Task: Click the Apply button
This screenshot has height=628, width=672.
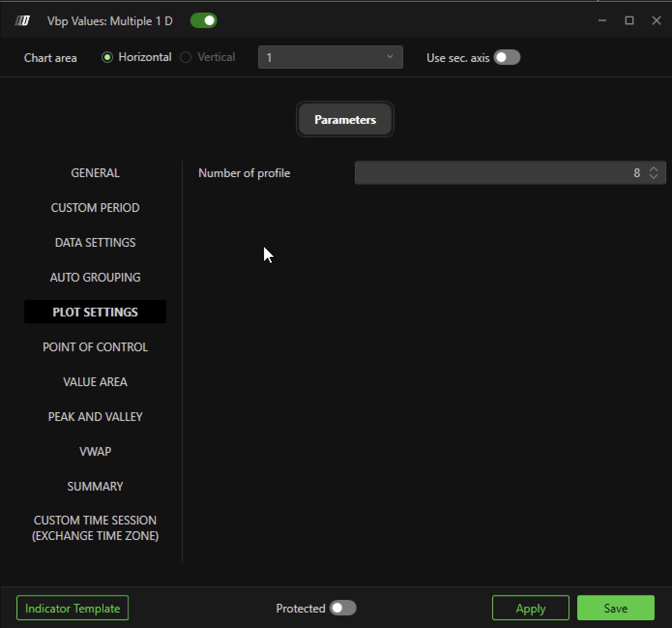Action: 530,608
